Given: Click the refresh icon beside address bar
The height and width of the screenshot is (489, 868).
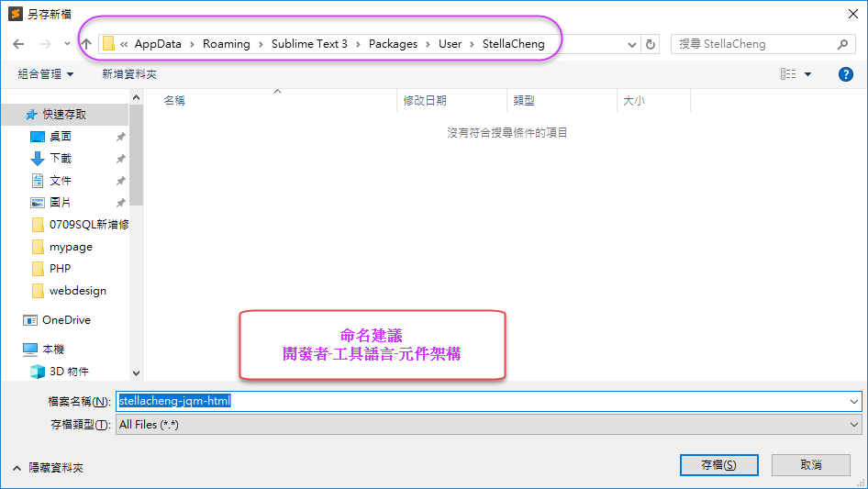Looking at the screenshot, I should click(x=651, y=44).
